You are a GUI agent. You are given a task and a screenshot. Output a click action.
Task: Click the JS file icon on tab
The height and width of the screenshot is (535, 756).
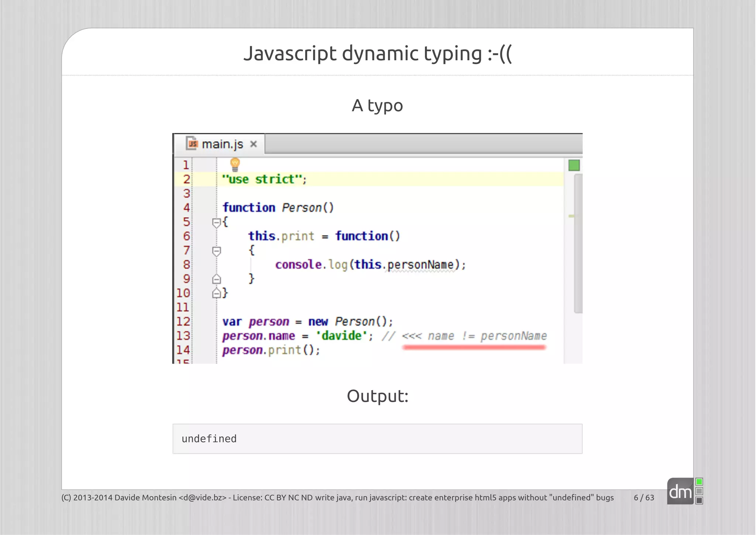pos(192,143)
